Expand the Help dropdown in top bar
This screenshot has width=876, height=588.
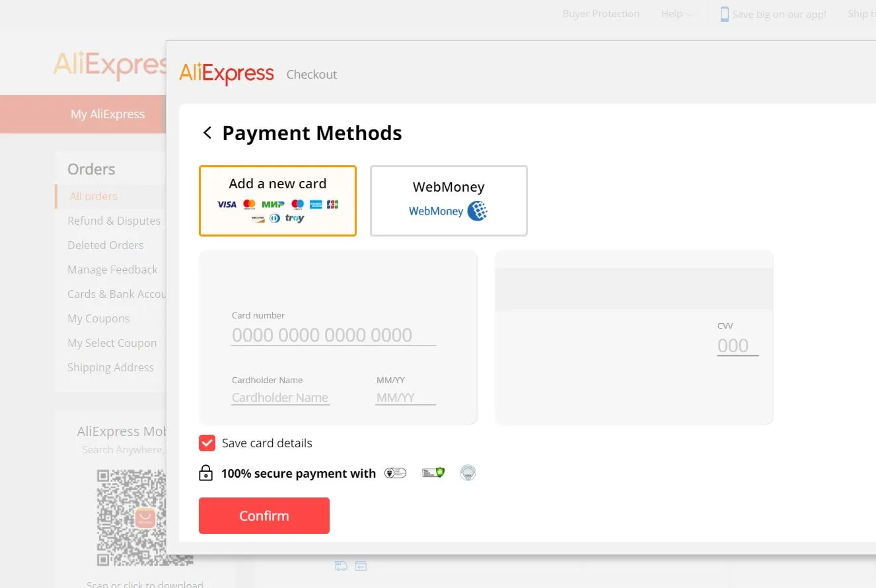pos(677,14)
